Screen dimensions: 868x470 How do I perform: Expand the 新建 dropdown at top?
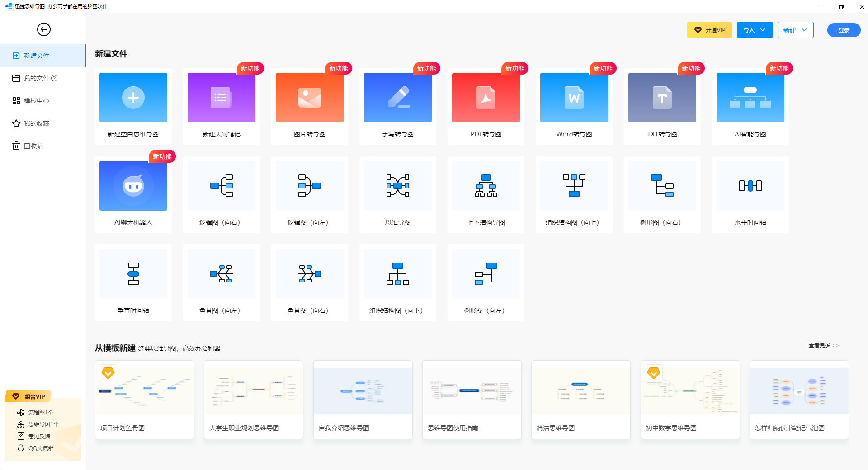click(x=796, y=30)
